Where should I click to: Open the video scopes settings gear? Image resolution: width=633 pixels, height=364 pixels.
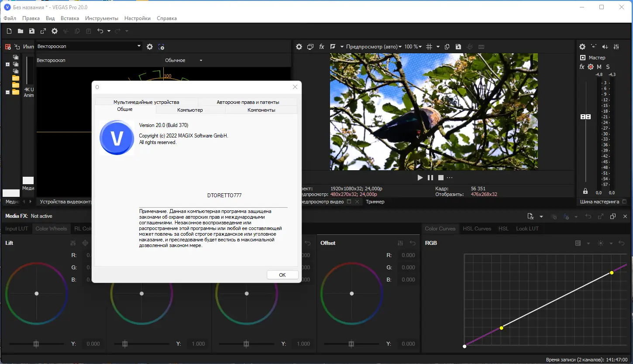tap(150, 47)
